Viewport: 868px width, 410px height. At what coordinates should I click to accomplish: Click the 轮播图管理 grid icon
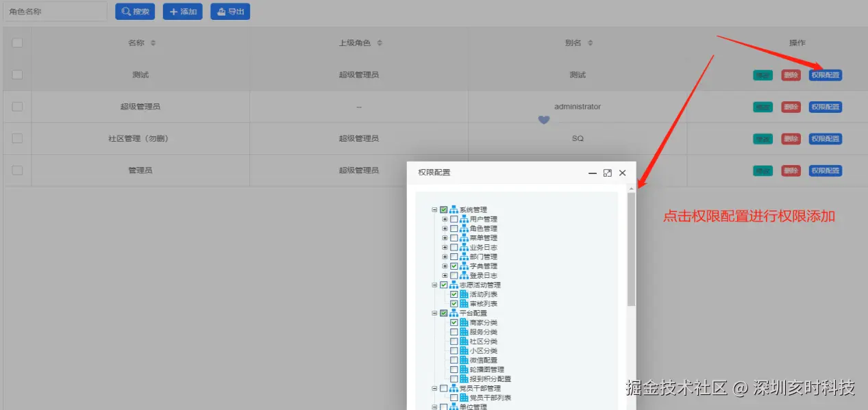coord(464,369)
